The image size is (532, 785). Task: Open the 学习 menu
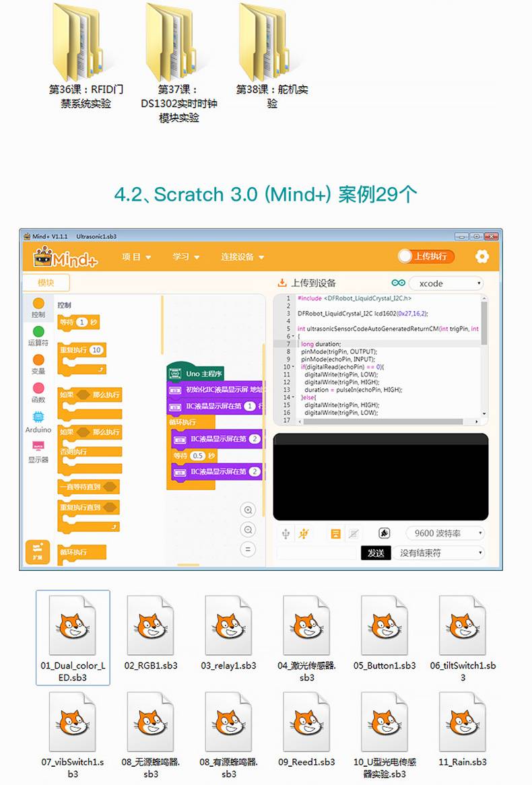[186, 257]
